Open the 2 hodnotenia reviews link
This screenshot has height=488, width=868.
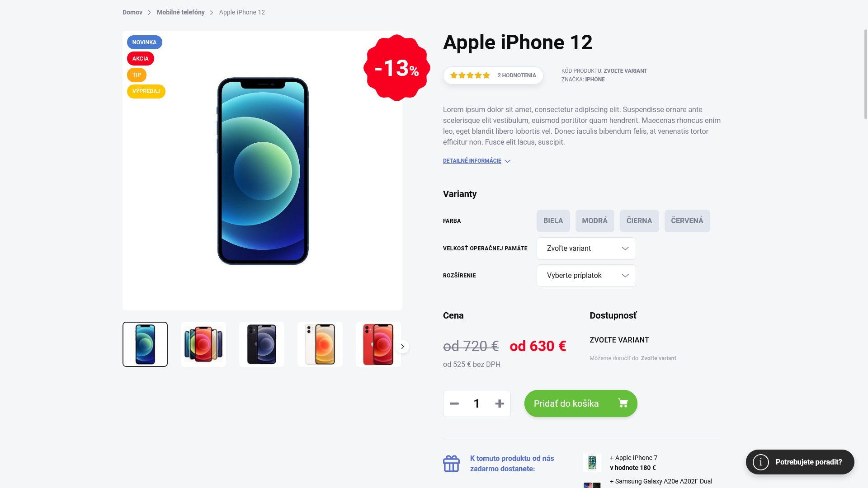point(517,75)
